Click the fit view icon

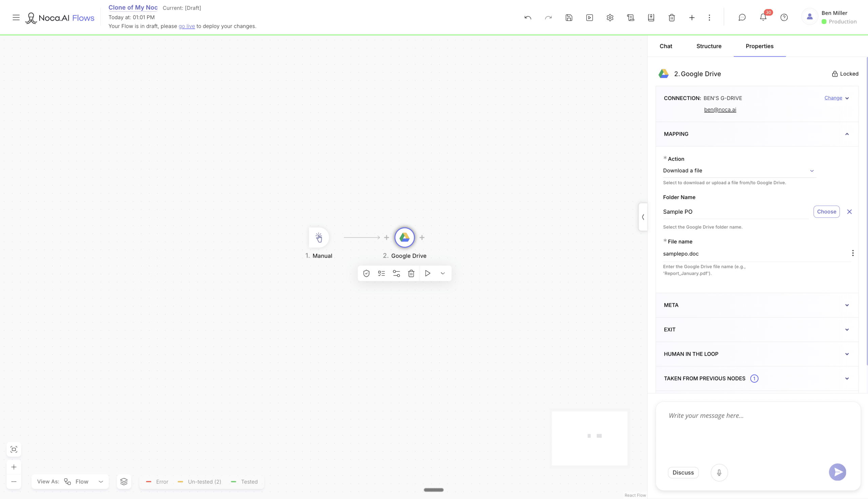(14, 449)
